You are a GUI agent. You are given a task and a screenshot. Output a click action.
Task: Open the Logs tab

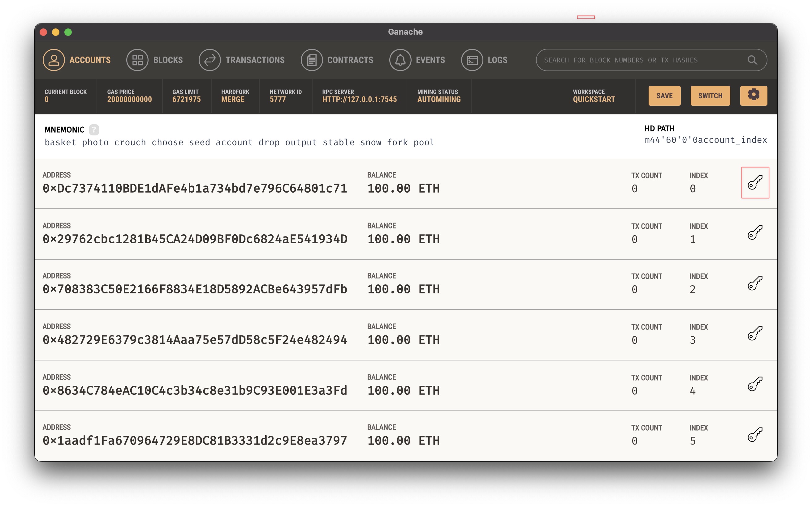(484, 60)
